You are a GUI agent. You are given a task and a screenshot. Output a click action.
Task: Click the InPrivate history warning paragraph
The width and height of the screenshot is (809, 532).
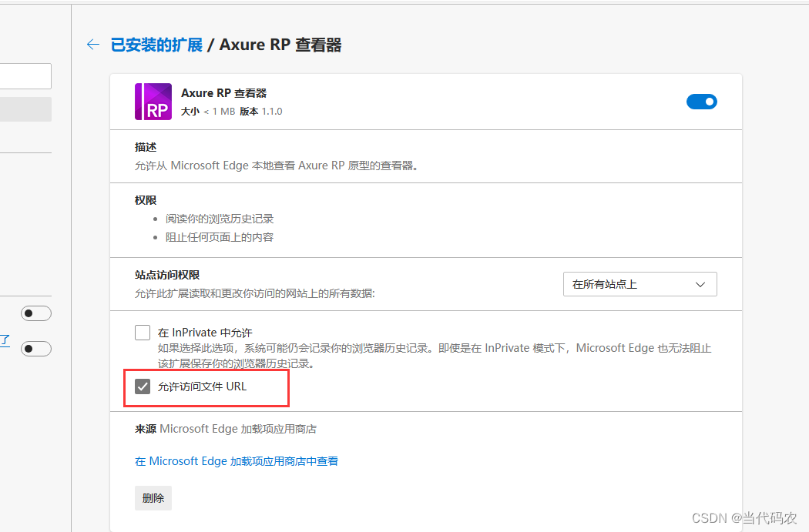point(435,356)
